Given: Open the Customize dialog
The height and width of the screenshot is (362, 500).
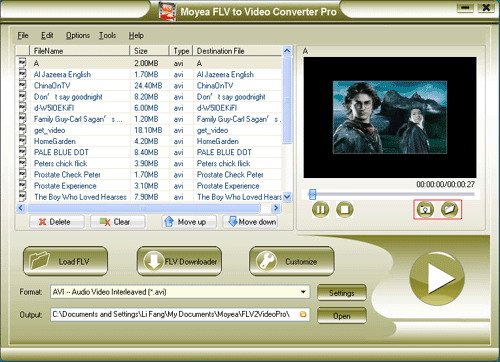Looking at the screenshot, I should (292, 261).
